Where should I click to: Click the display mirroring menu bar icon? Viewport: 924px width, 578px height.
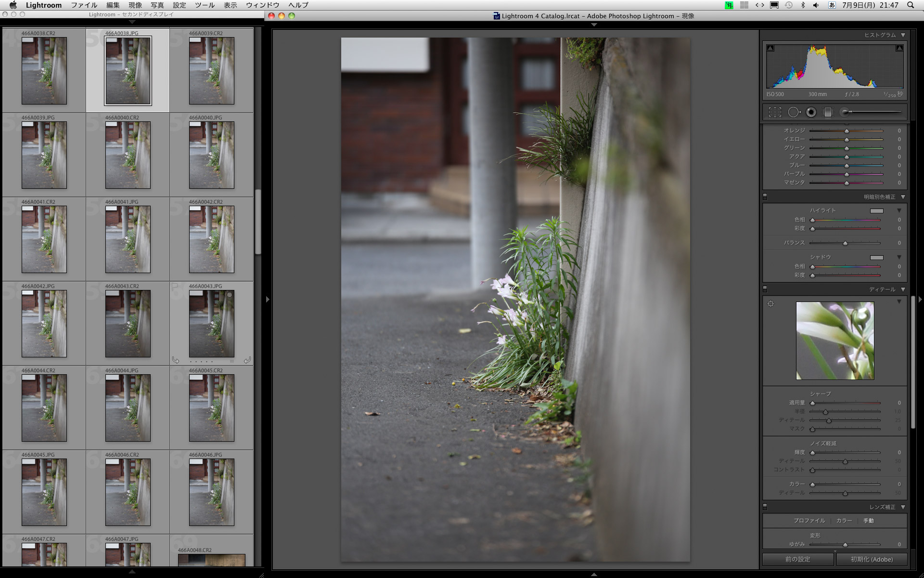(x=774, y=5)
